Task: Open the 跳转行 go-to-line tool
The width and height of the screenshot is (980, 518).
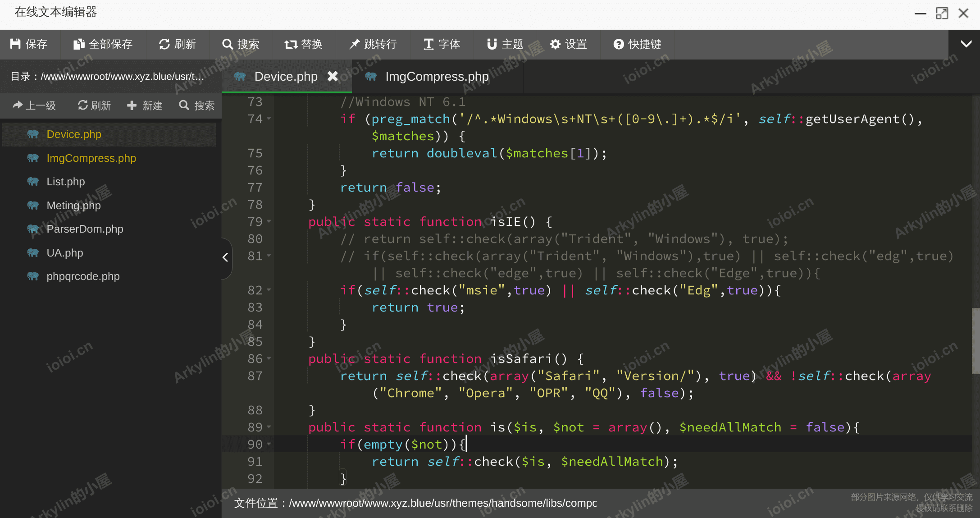Action: point(373,44)
